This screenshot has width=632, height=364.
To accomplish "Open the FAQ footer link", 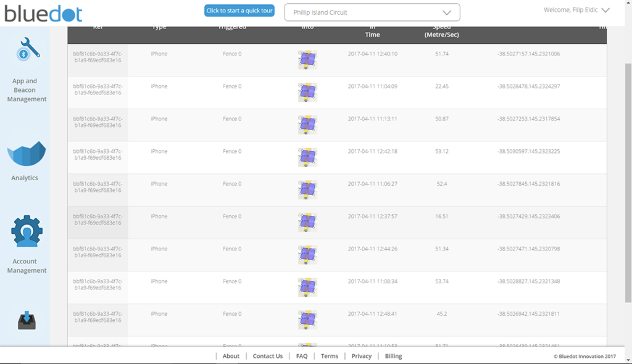I will click(302, 356).
